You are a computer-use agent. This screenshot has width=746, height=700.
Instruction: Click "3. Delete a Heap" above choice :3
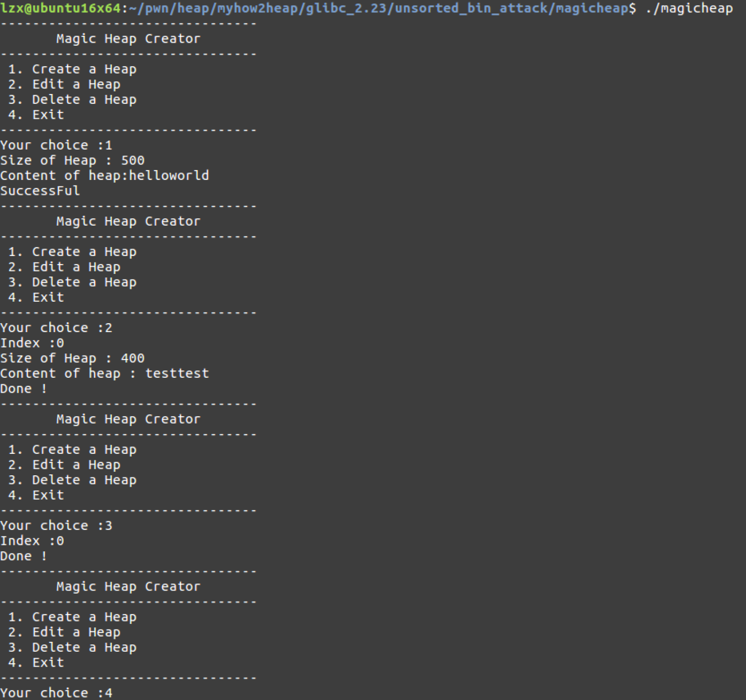(x=72, y=480)
